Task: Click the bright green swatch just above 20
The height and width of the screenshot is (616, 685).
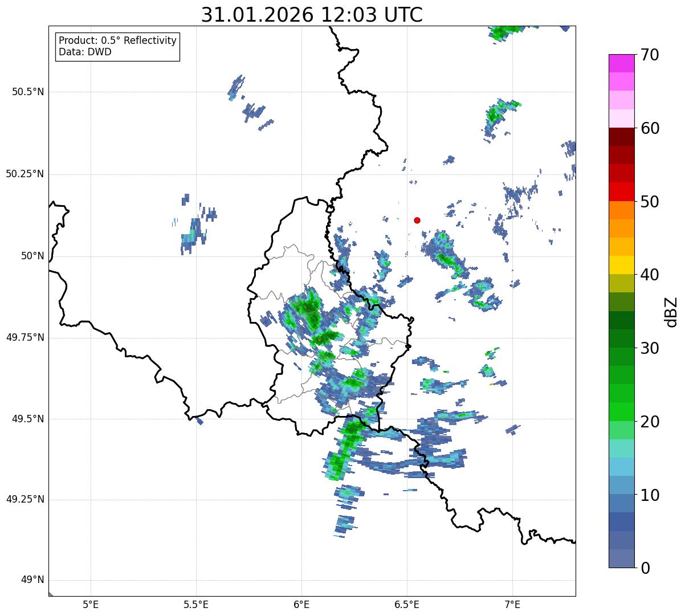Action: [x=622, y=412]
